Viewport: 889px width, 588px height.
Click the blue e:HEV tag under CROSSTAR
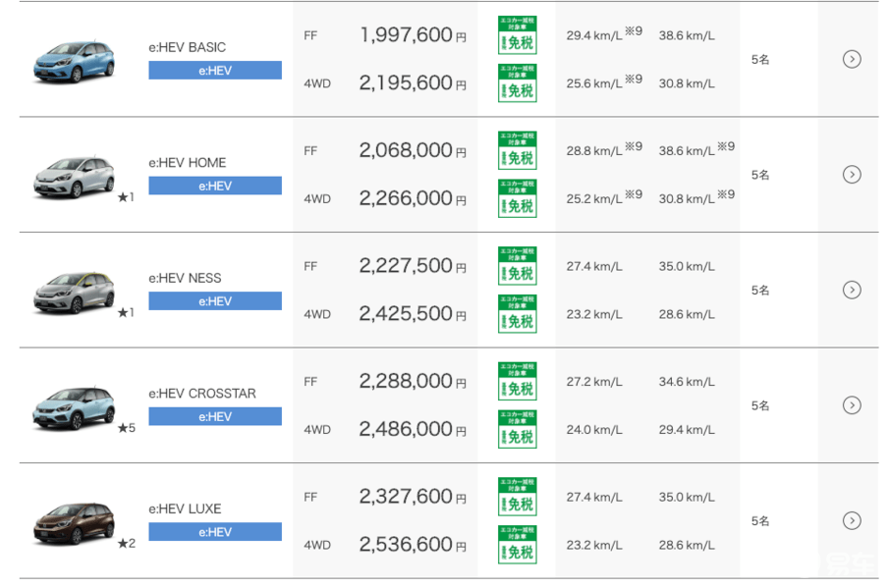click(x=215, y=416)
